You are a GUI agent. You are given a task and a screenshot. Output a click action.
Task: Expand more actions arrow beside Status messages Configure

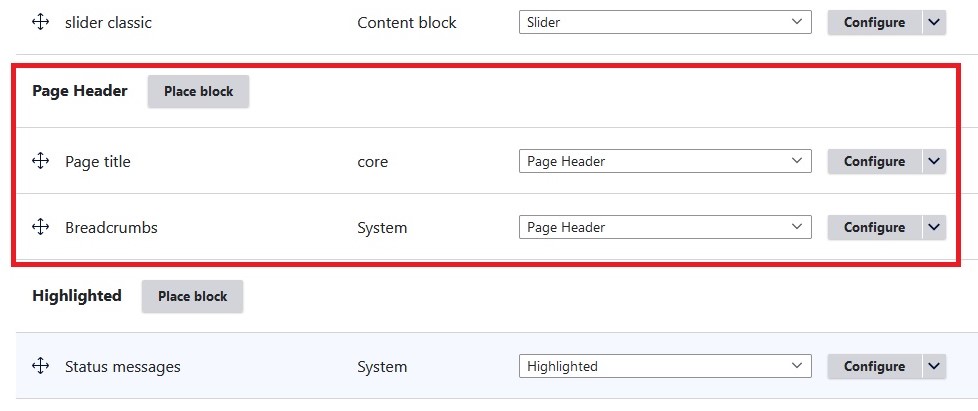tap(934, 366)
